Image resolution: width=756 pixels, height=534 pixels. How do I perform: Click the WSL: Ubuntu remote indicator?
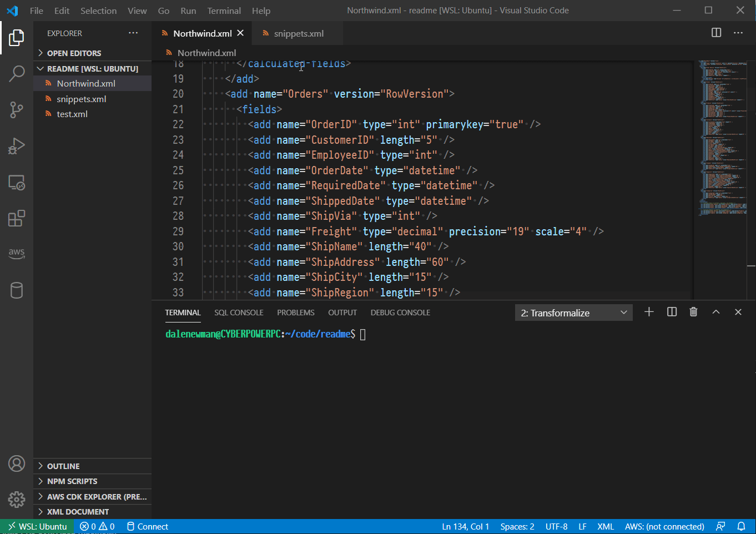point(37,526)
